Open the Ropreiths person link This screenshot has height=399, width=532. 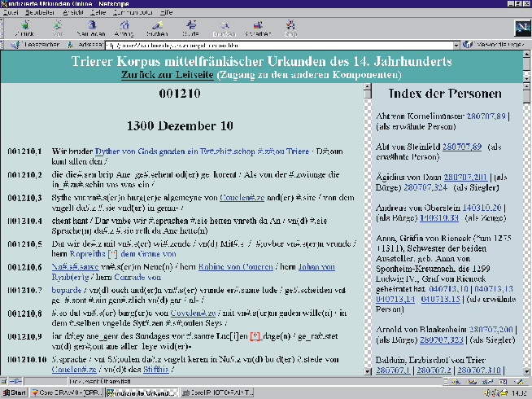(x=87, y=254)
